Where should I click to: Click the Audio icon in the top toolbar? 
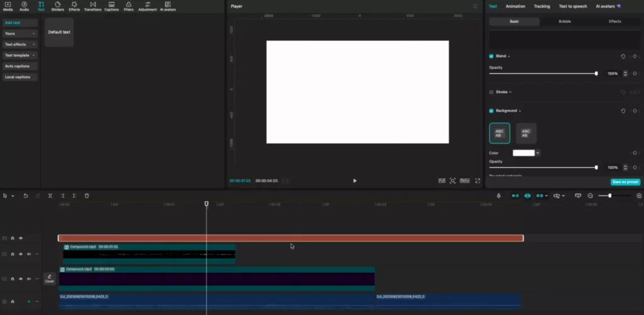pos(24,6)
